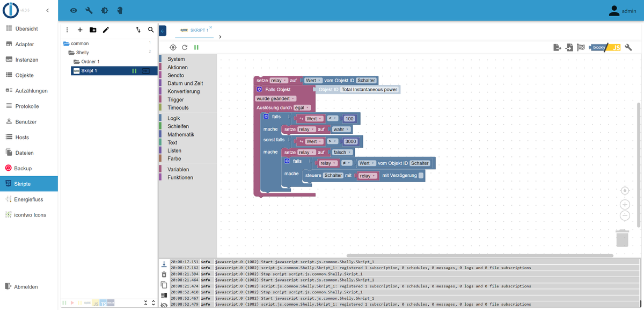Image resolution: width=644 pixels, height=310 pixels.
Task: Zoom in the Blockly workspace
Action: click(x=625, y=205)
